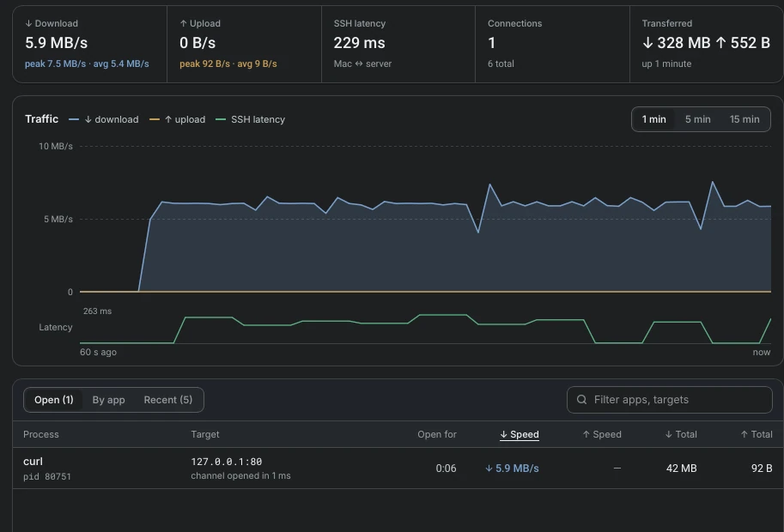The width and height of the screenshot is (784, 532).
Task: Toggle upload series in chart legend
Action: [x=178, y=119]
